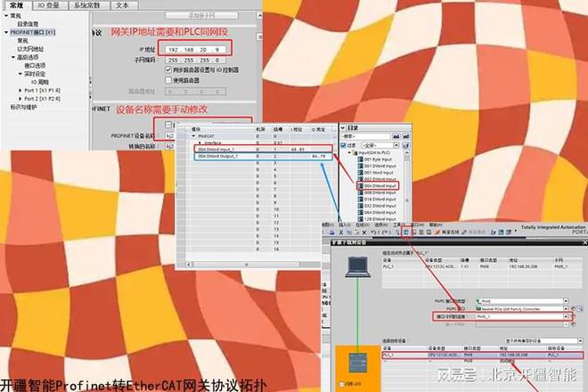This screenshot has width=588, height=392.
Task: Collapse the Input(GW to PLC) catalog folder
Action: tap(349, 152)
